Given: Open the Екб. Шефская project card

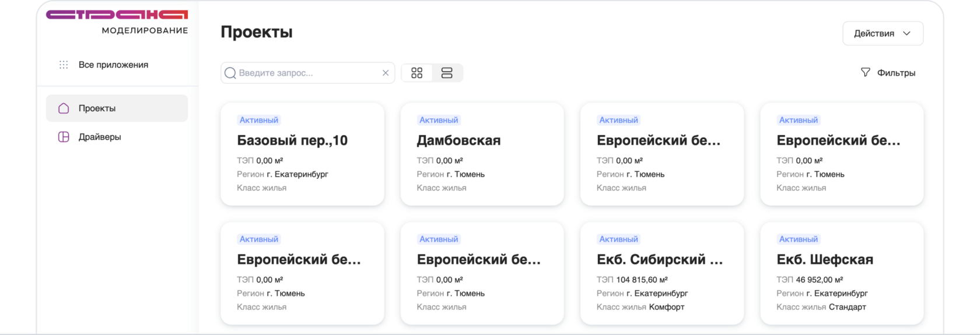Looking at the screenshot, I should click(x=842, y=273).
